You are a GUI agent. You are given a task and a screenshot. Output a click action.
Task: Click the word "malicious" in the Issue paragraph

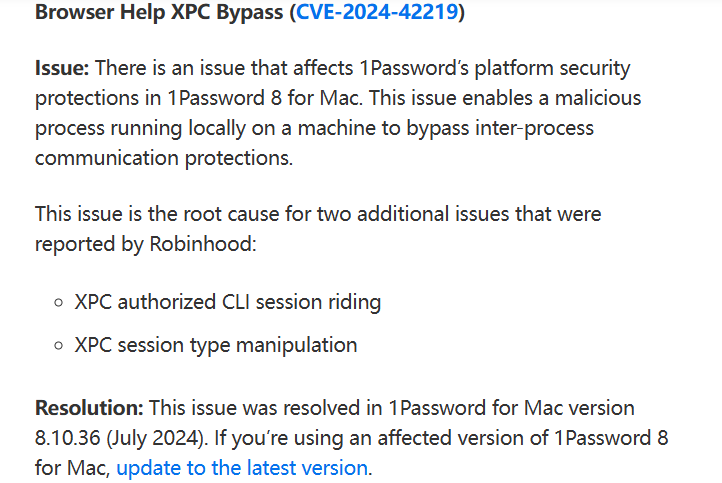point(595,98)
